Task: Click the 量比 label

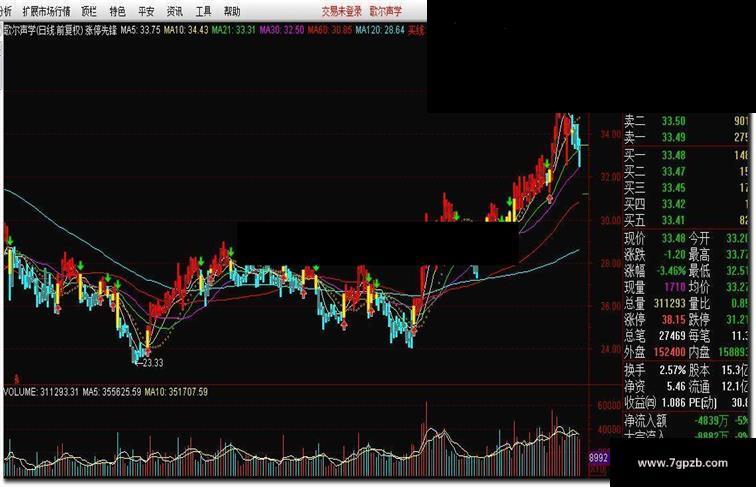Action: click(x=699, y=304)
